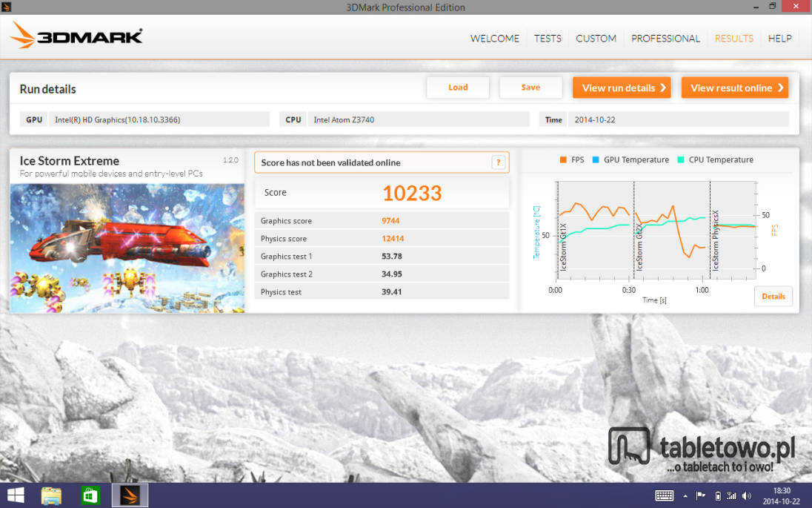The width and height of the screenshot is (812, 508).
Task: Click the IceStorm Gt2X marker in graph
Action: (x=639, y=247)
